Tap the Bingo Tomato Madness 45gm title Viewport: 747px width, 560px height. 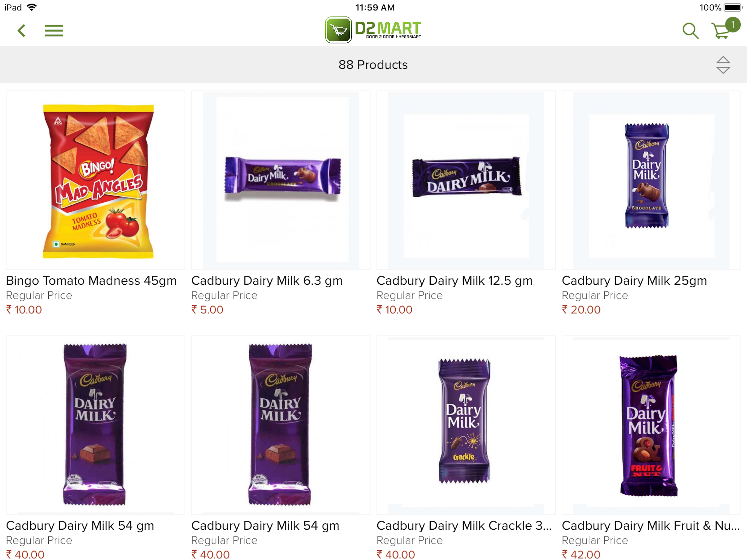point(91,281)
